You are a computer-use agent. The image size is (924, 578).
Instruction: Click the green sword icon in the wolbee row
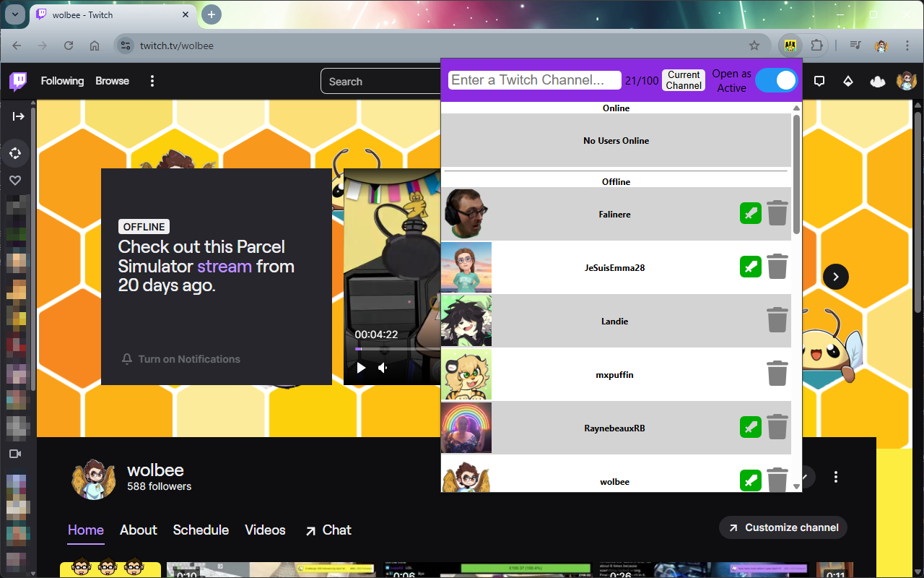[x=751, y=480]
